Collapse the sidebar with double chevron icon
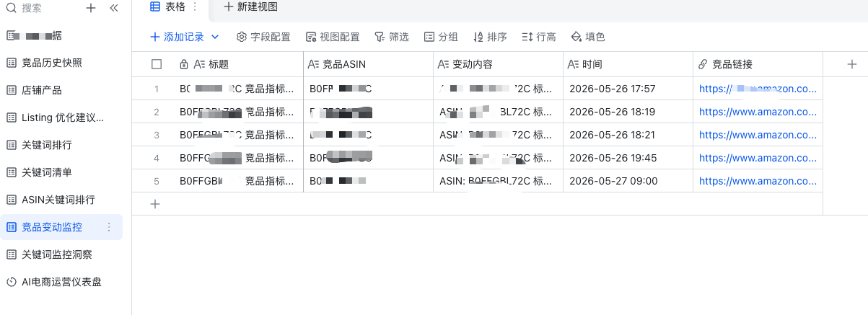The width and height of the screenshot is (868, 315). [113, 8]
